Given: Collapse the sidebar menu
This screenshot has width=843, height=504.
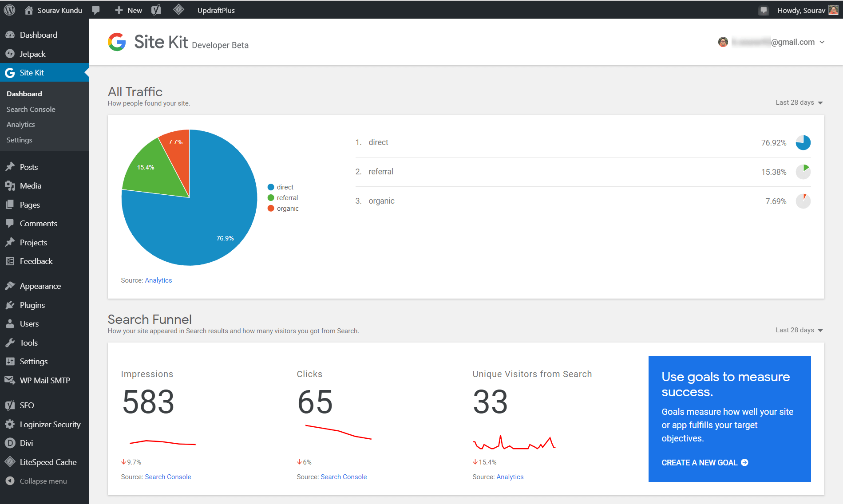Looking at the screenshot, I should [x=36, y=481].
